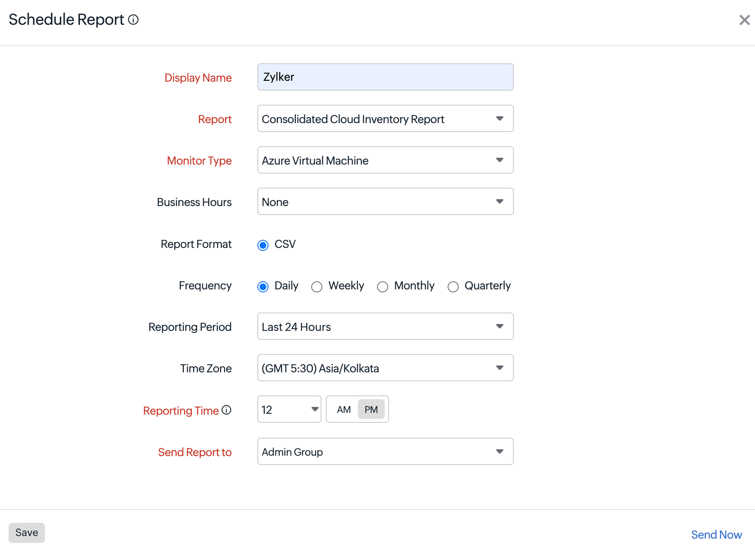The width and height of the screenshot is (755, 560).
Task: Select the Monthly frequency option
Action: point(383,286)
